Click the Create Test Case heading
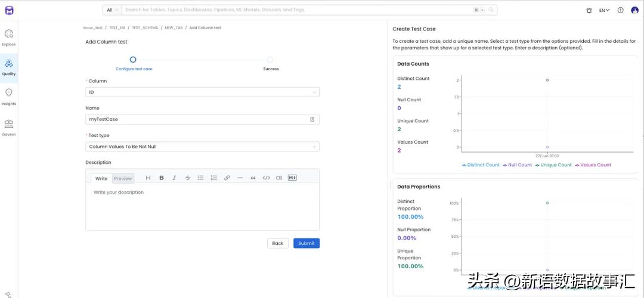The height and width of the screenshot is (298, 644). [414, 29]
